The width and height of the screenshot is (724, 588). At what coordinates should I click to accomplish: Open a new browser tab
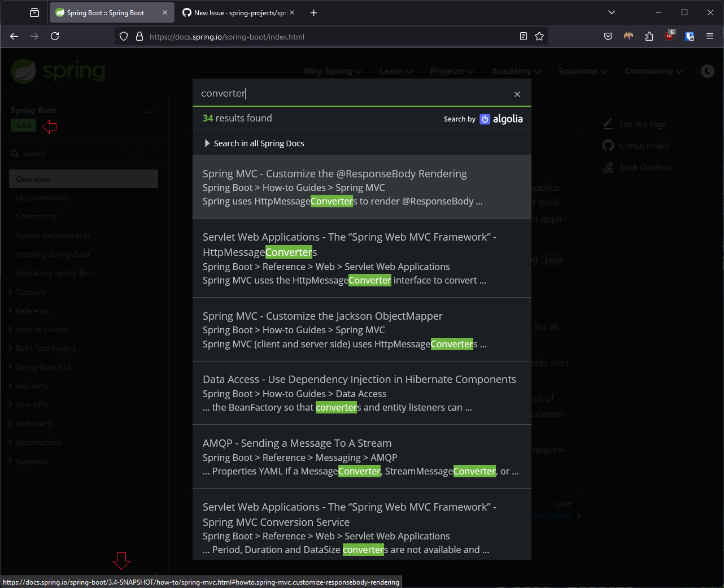coord(314,12)
